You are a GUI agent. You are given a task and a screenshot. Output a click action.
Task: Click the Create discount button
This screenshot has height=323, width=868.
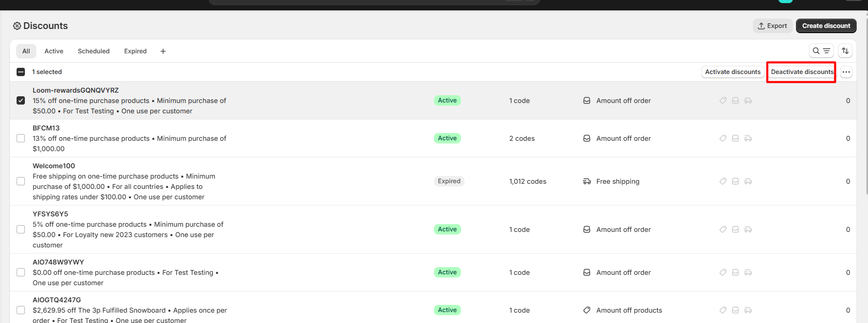826,26
